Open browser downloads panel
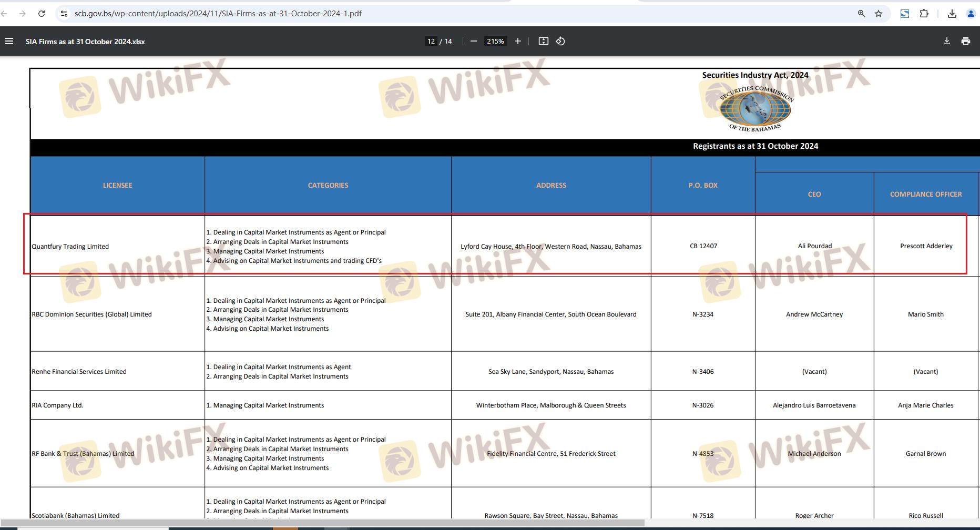Screen dimensions: 980x530 click(952, 14)
